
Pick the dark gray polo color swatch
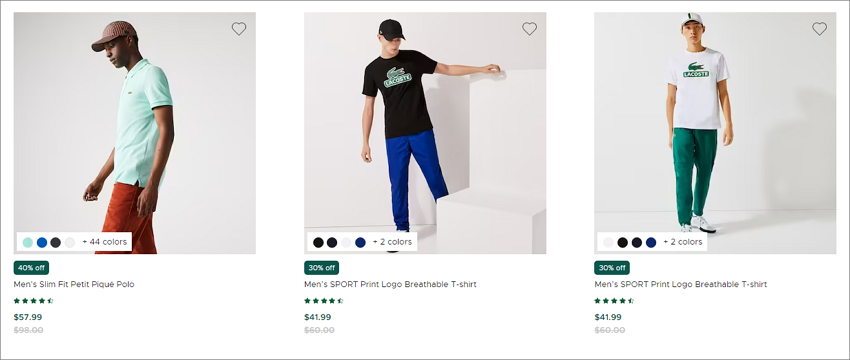click(56, 242)
